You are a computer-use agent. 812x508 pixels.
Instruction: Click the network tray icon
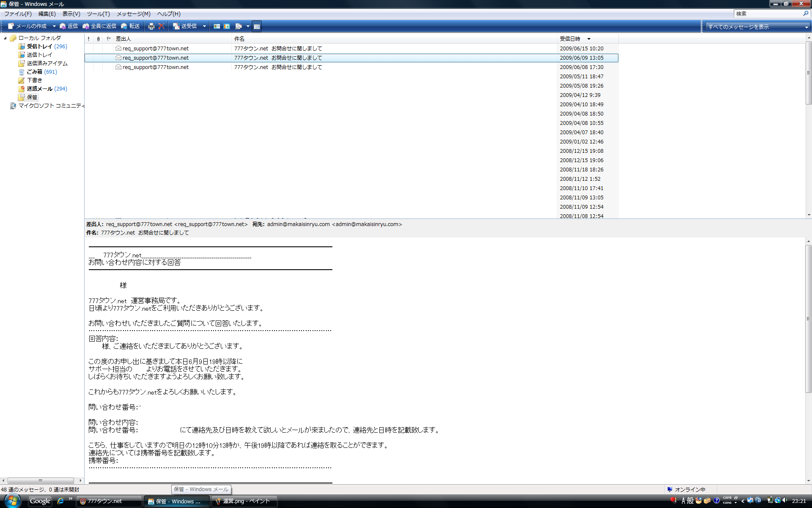click(x=777, y=501)
